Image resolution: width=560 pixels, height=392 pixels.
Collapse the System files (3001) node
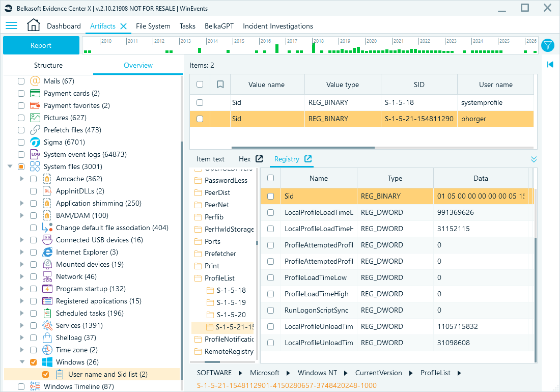[x=10, y=166]
